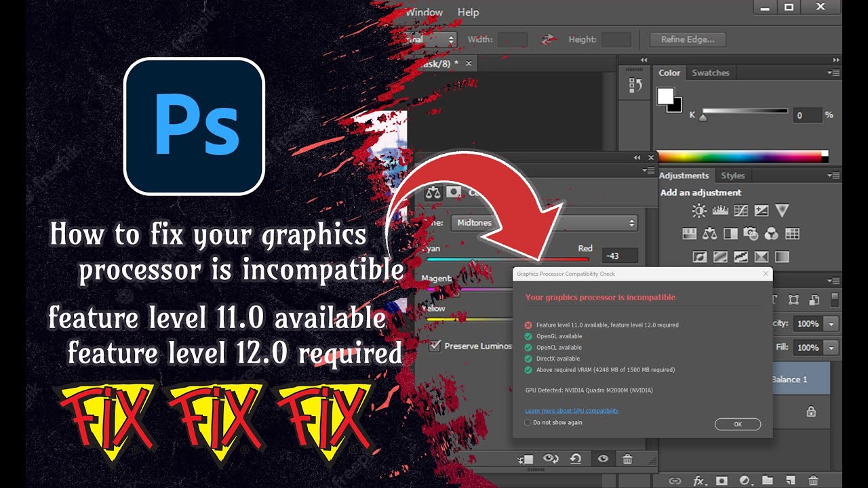The height and width of the screenshot is (488, 868).
Task: Toggle layer visibility in Properties panel
Action: click(x=602, y=459)
